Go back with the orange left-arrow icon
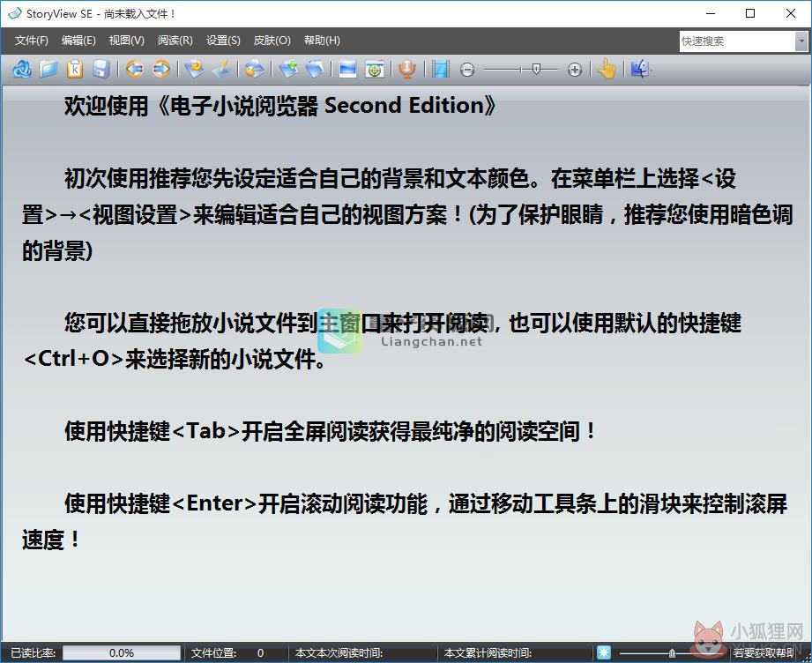Viewport: 812px width, 663px height. 135,69
